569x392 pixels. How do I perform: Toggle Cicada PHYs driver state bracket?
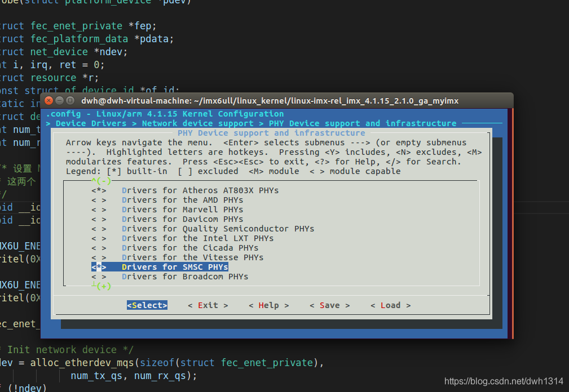(x=99, y=248)
